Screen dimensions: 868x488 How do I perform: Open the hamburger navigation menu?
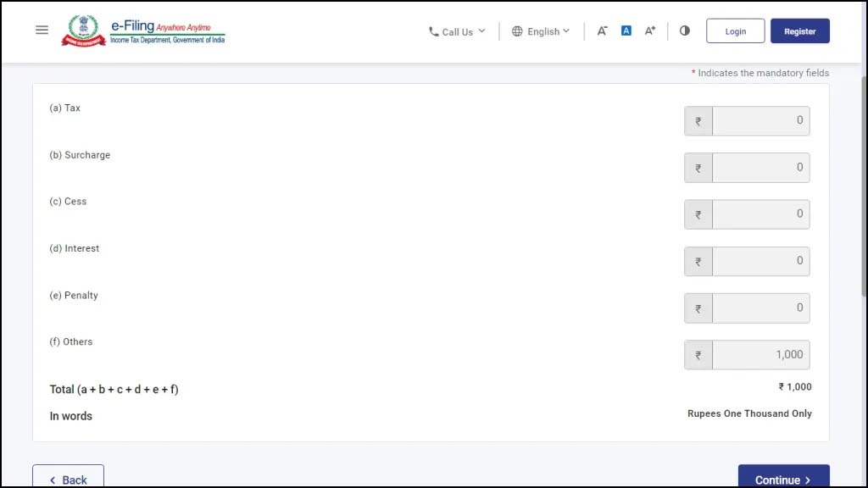click(x=42, y=30)
